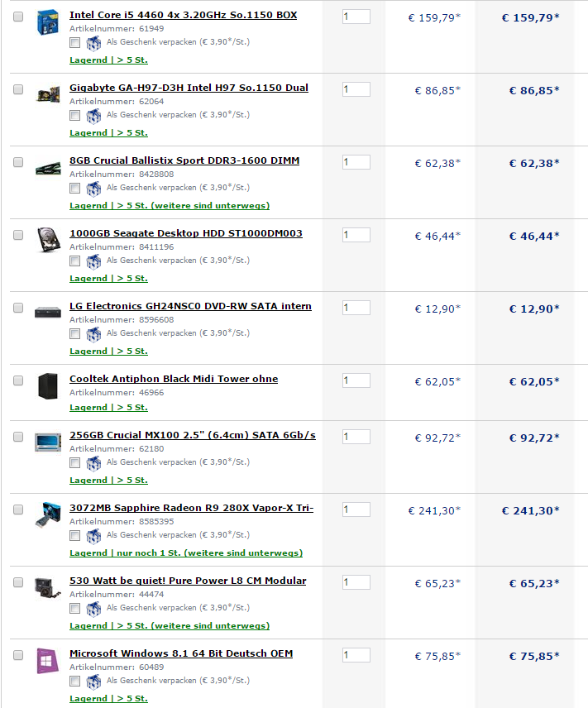This screenshot has width=588, height=708.
Task: Click the gift icon under LG DVD-RW
Action: (x=93, y=333)
